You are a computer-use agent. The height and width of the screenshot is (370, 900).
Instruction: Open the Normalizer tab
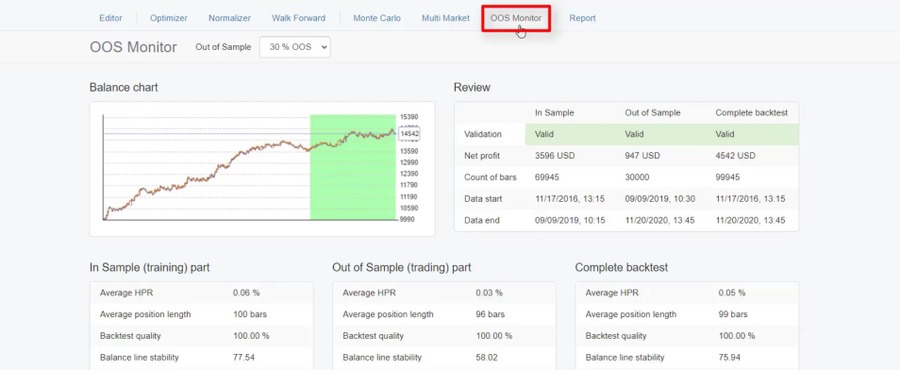click(230, 18)
